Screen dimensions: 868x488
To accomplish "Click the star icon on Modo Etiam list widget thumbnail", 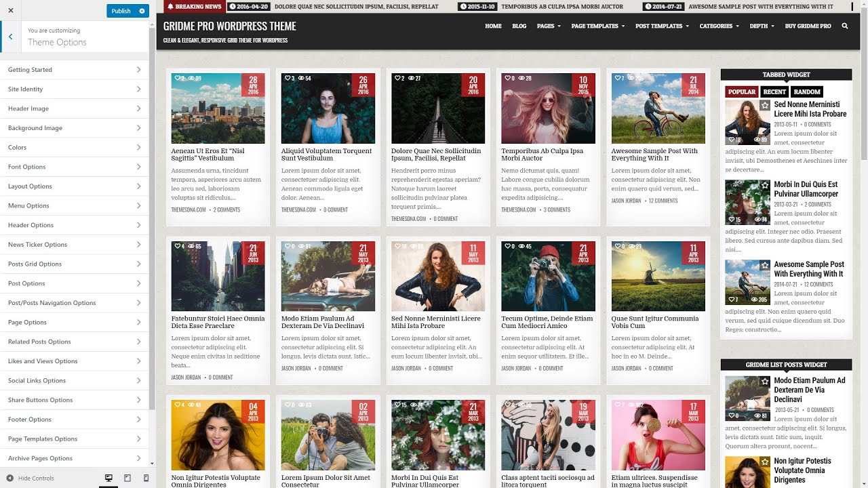I will click(x=764, y=382).
